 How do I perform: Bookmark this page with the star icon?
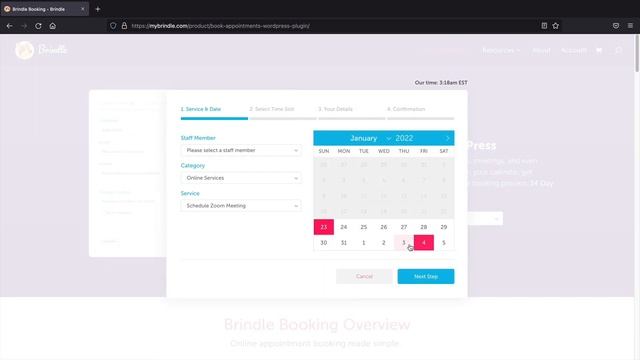pos(556,26)
